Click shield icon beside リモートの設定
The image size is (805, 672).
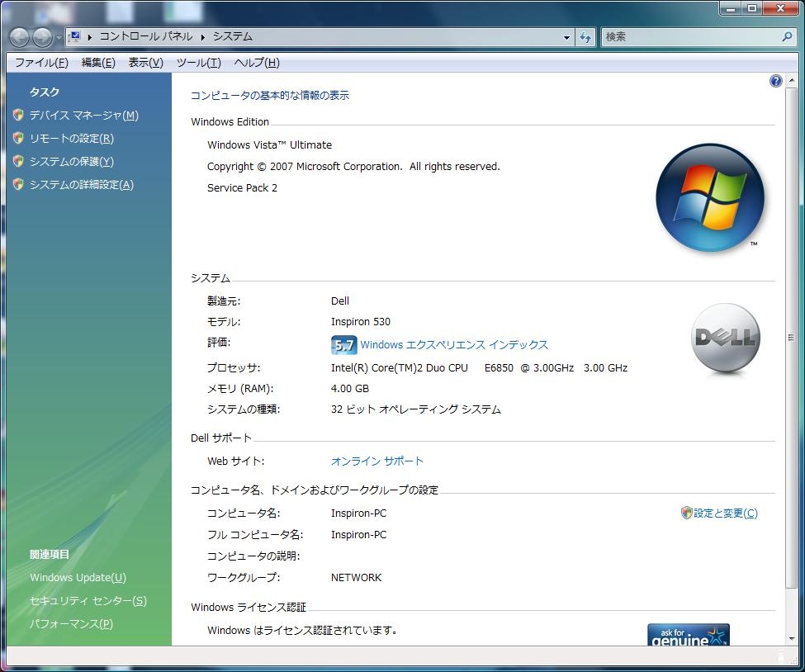(x=18, y=138)
